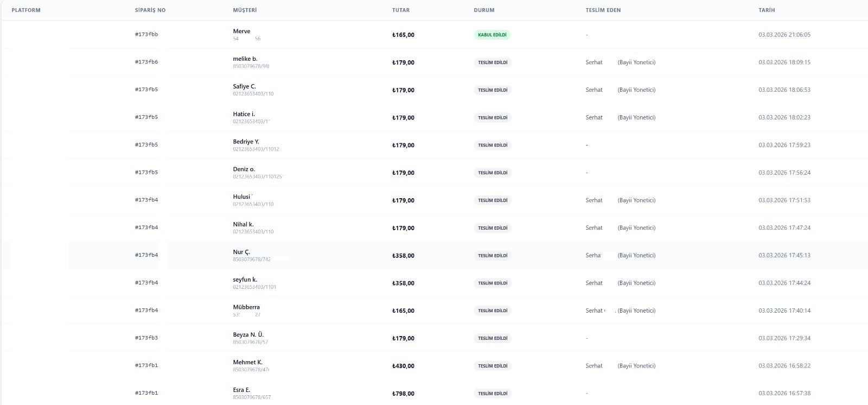This screenshot has height=405, width=868.
Task: Select Esra E. order row
Action: tap(434, 393)
